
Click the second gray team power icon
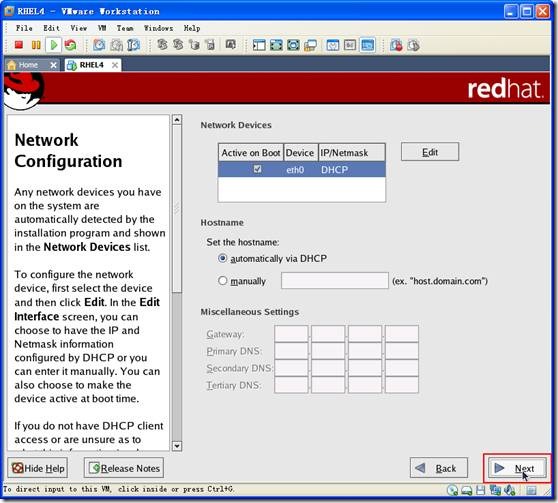pyautogui.click(x=178, y=44)
